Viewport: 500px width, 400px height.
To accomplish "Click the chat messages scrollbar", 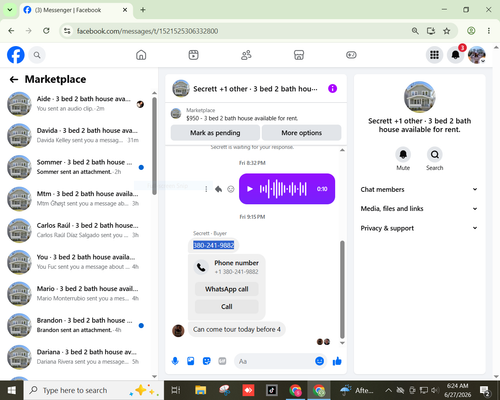I will (x=342, y=289).
